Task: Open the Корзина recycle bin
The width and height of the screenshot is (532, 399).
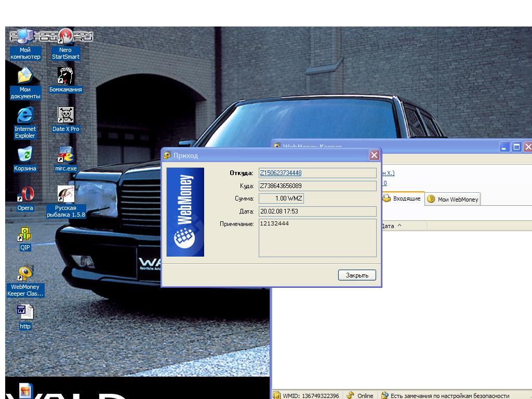Action: pyautogui.click(x=25, y=155)
